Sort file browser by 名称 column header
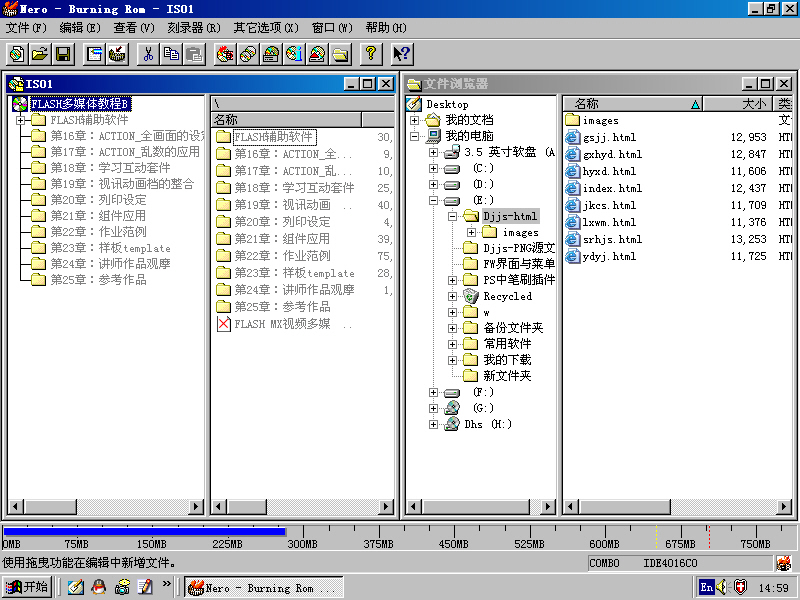The image size is (800, 600). tap(633, 104)
